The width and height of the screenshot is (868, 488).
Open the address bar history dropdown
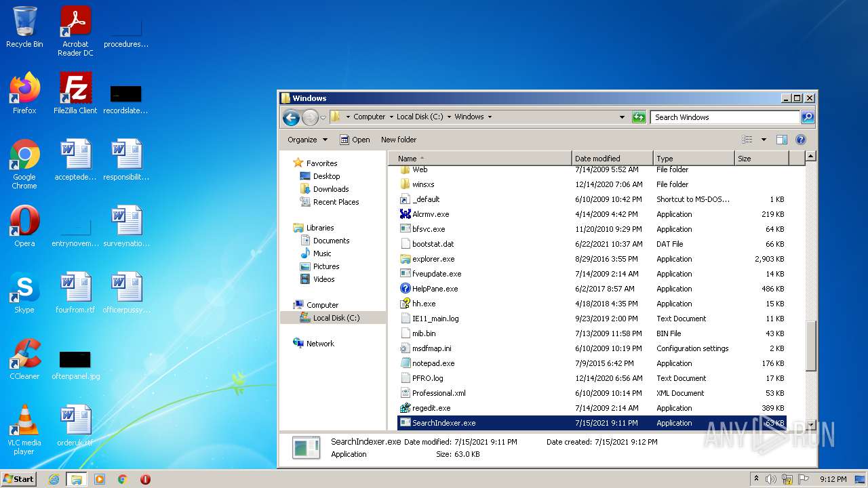click(622, 117)
